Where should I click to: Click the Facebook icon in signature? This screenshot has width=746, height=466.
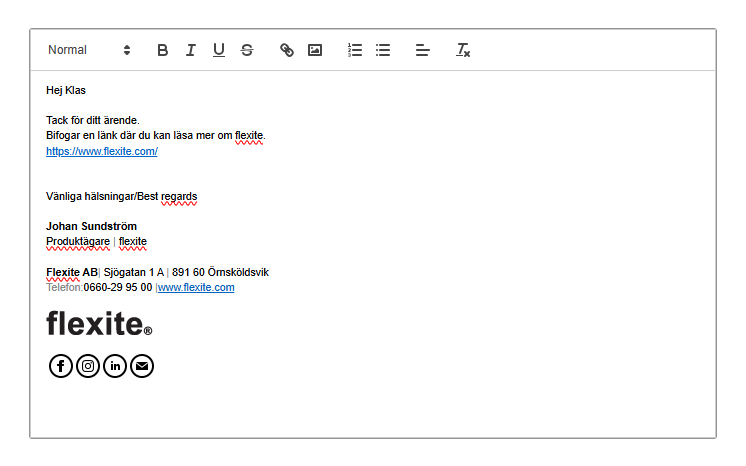[60, 366]
